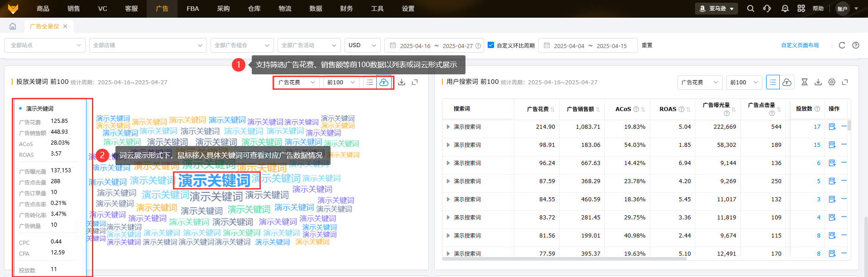Open the USD currency dropdown

point(363,45)
